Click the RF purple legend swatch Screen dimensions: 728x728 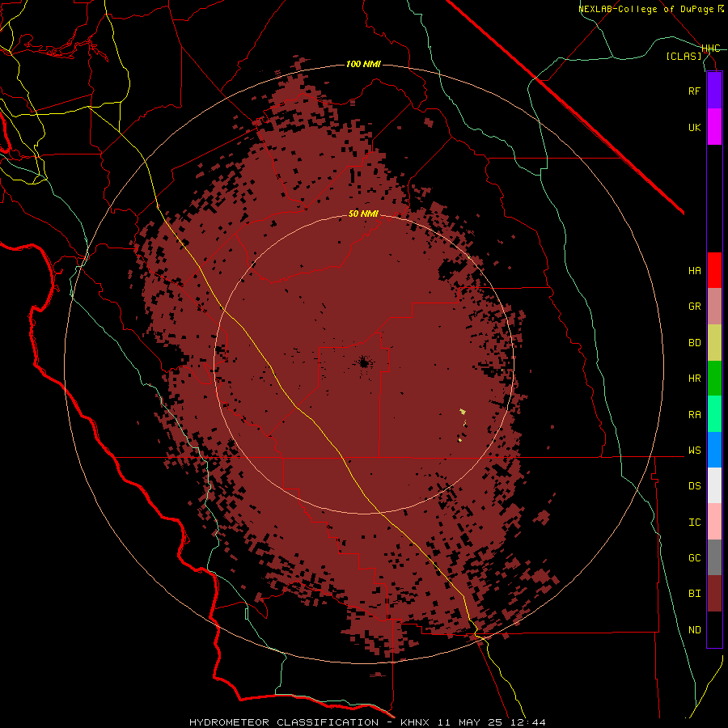pos(714,91)
